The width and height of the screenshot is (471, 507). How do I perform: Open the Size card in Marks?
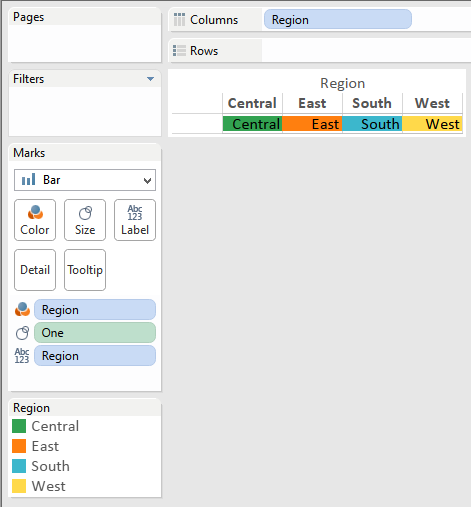85,220
